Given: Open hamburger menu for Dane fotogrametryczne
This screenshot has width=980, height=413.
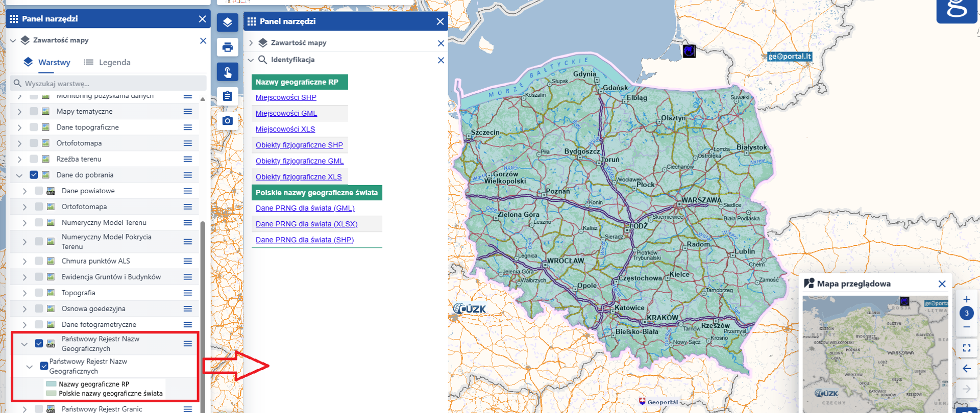Looking at the screenshot, I should (188, 324).
